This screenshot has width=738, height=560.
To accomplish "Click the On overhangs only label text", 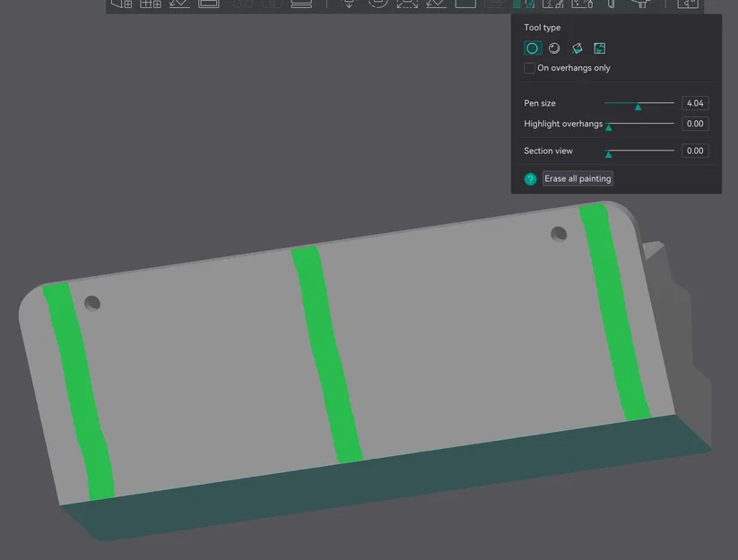I will (574, 68).
